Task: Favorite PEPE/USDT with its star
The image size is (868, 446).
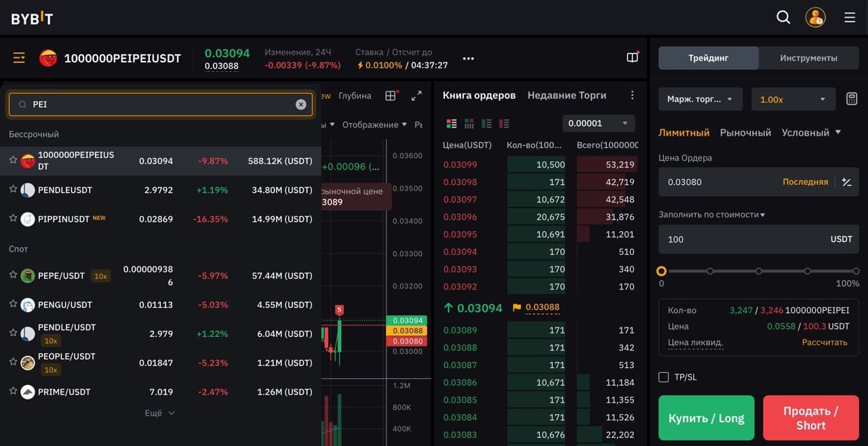Action: point(13,275)
